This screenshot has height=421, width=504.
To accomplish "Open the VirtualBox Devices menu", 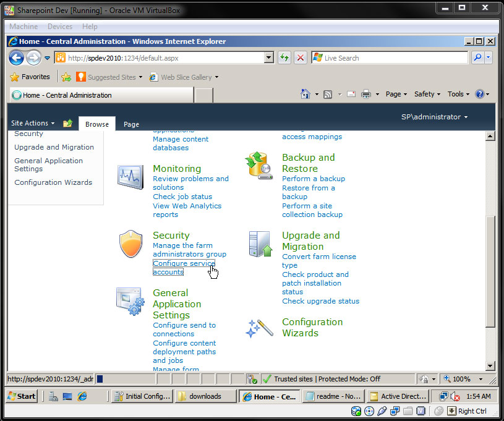I will (x=60, y=27).
